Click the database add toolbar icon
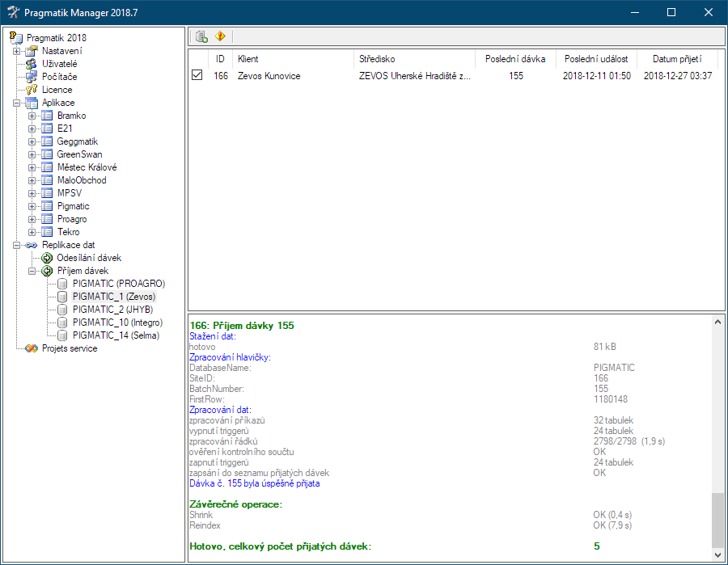The width and height of the screenshot is (728, 565). click(201, 36)
